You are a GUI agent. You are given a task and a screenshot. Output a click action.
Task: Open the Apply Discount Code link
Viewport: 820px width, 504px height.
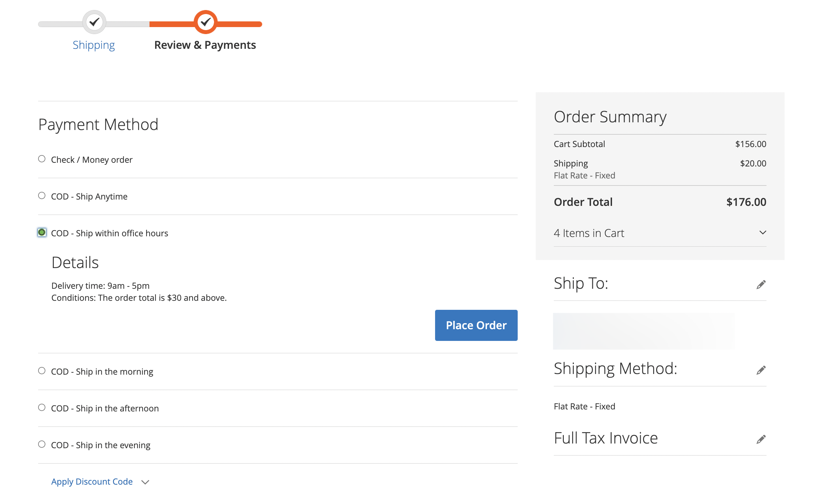point(92,482)
